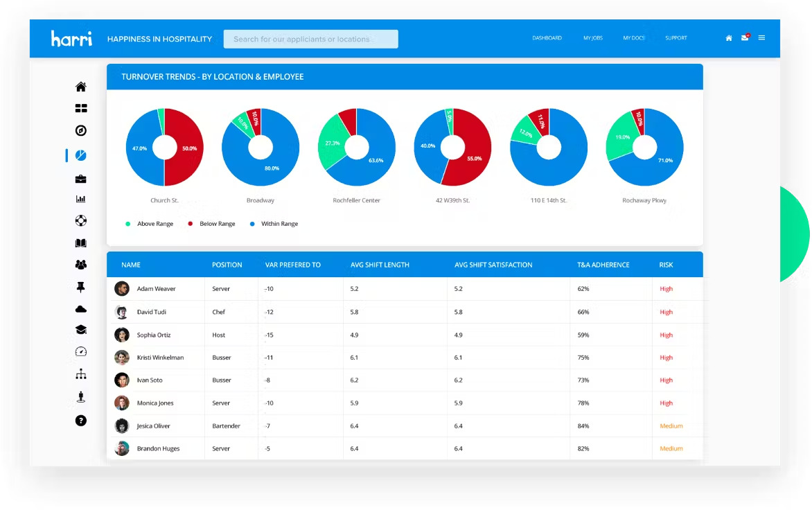Click Chef position cell
The height and width of the screenshot is (510, 812).
tap(218, 313)
